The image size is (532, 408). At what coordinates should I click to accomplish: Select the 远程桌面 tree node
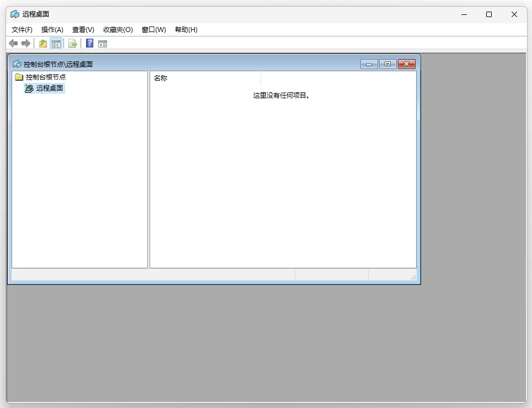tap(50, 88)
